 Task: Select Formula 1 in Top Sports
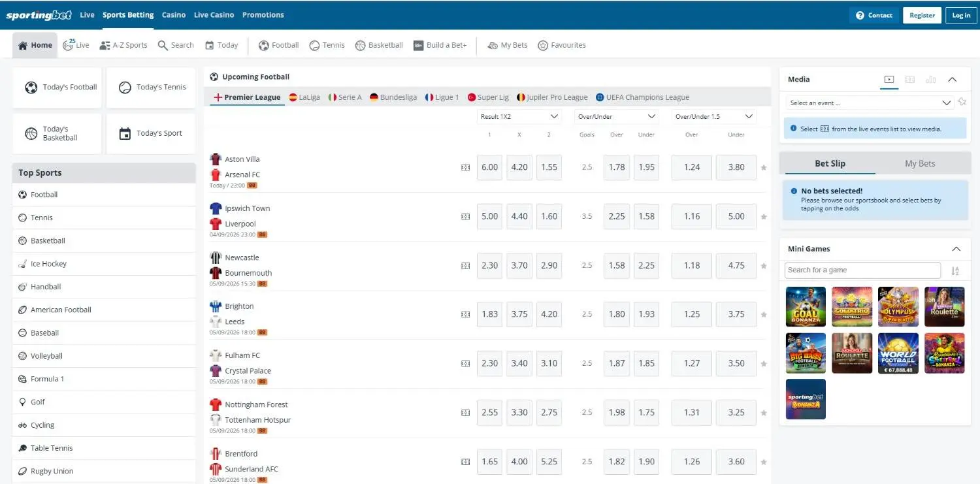(104, 379)
